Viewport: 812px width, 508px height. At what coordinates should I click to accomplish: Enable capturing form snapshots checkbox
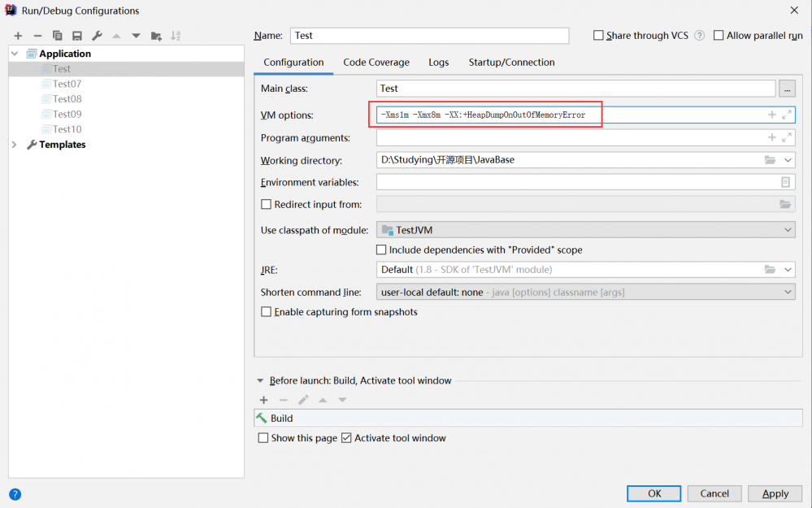[266, 312]
